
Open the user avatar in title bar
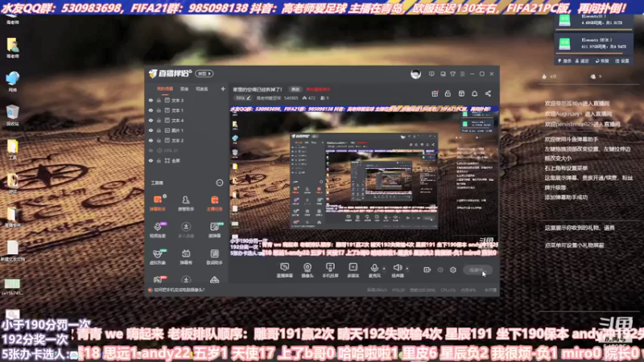coord(415,74)
